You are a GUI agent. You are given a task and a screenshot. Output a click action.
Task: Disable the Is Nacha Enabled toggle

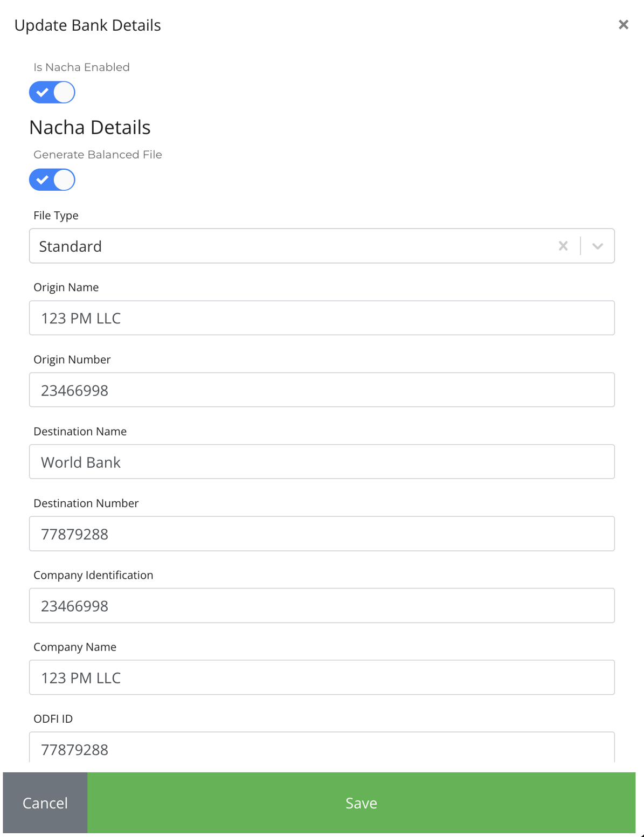52,92
